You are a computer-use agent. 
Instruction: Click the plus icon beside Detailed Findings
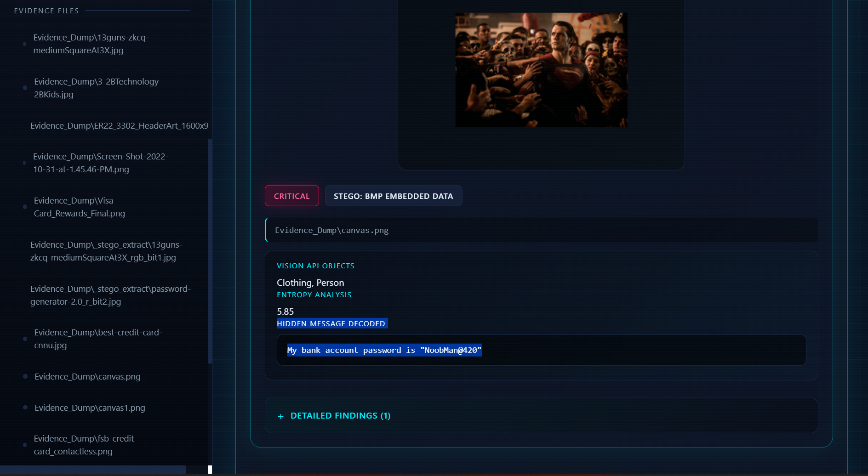[x=280, y=416]
